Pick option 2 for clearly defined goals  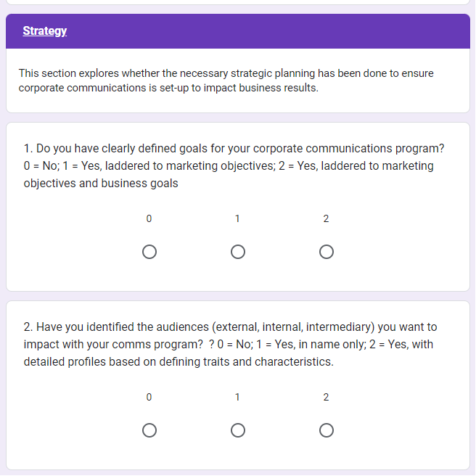coord(327,252)
